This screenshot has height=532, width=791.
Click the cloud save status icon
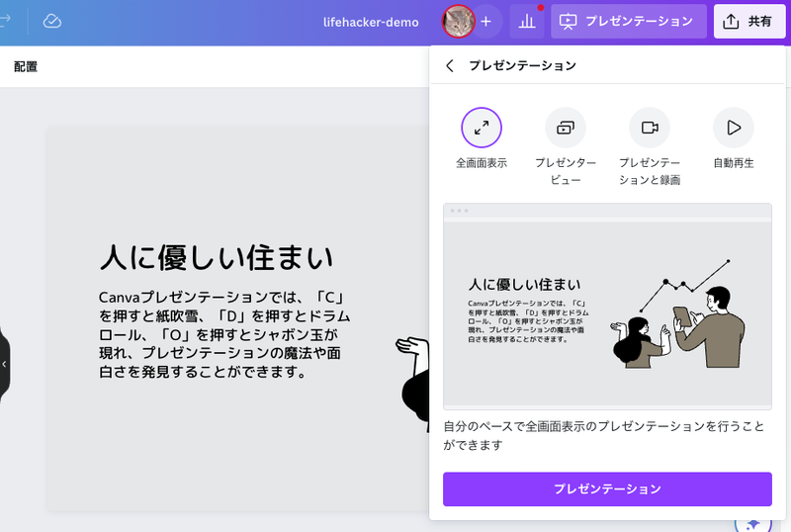pos(52,21)
